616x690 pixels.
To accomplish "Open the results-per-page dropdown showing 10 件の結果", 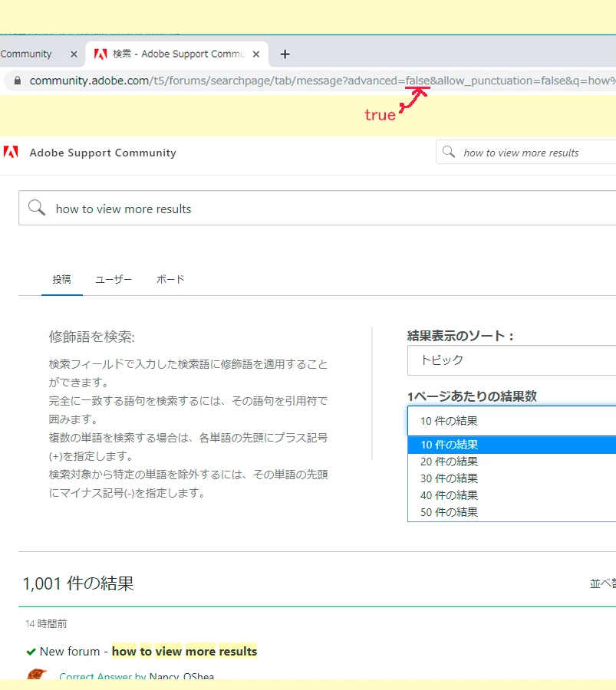I will click(512, 421).
